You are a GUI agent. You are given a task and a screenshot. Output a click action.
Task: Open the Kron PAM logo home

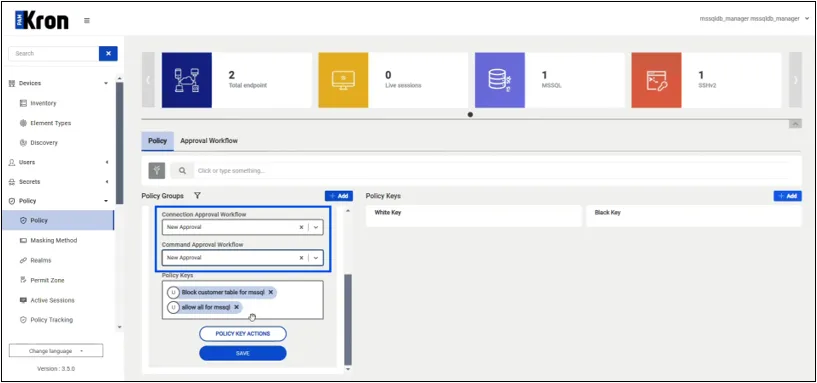tap(42, 20)
